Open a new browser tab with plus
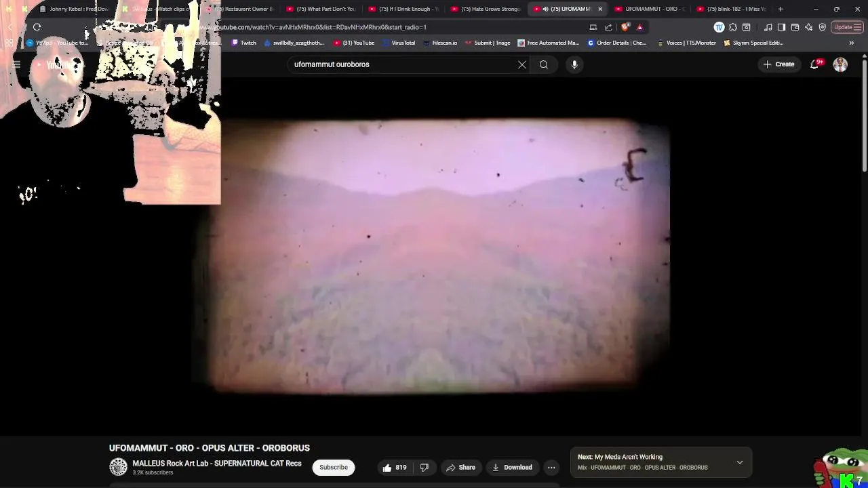This screenshot has height=488, width=868. (781, 9)
